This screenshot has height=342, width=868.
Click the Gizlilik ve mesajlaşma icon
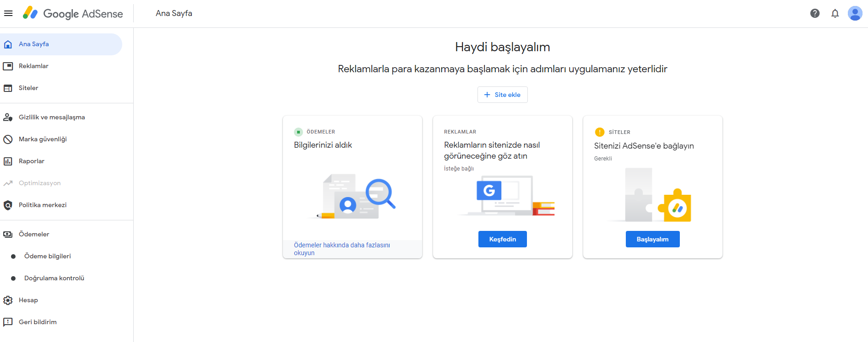(8, 118)
